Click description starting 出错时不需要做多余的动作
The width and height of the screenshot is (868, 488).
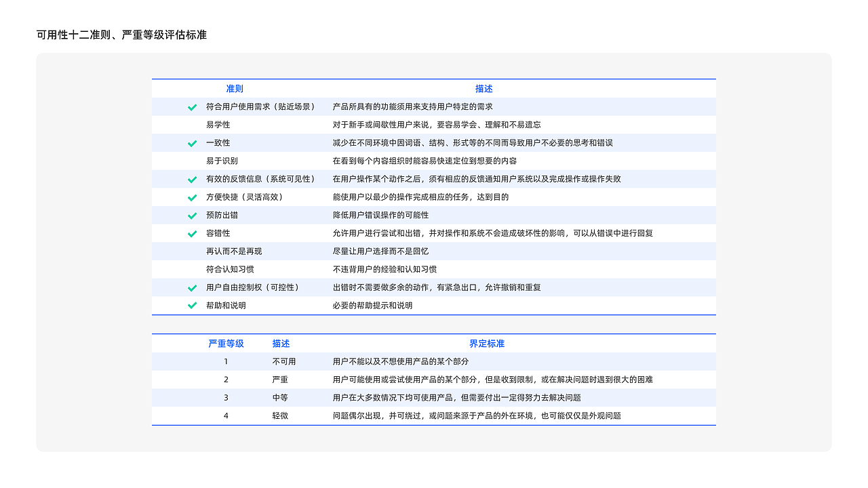coord(437,287)
